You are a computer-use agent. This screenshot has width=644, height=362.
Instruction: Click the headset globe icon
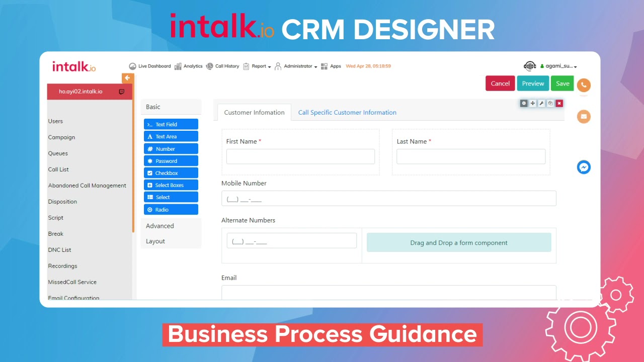click(530, 66)
